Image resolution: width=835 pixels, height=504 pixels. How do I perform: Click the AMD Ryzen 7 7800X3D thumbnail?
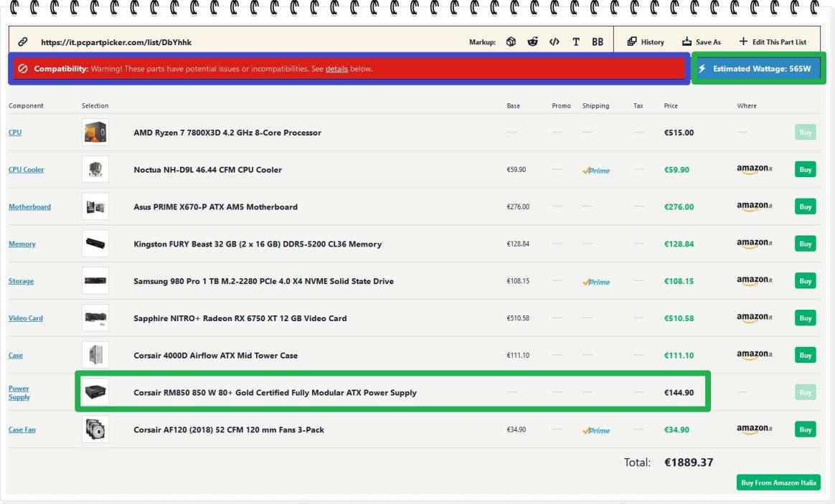(95, 133)
